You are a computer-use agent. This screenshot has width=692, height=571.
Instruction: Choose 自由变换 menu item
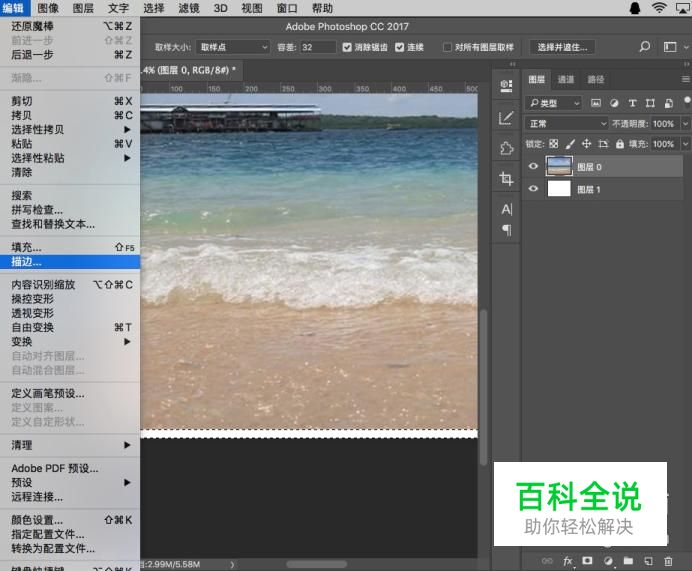click(71, 327)
